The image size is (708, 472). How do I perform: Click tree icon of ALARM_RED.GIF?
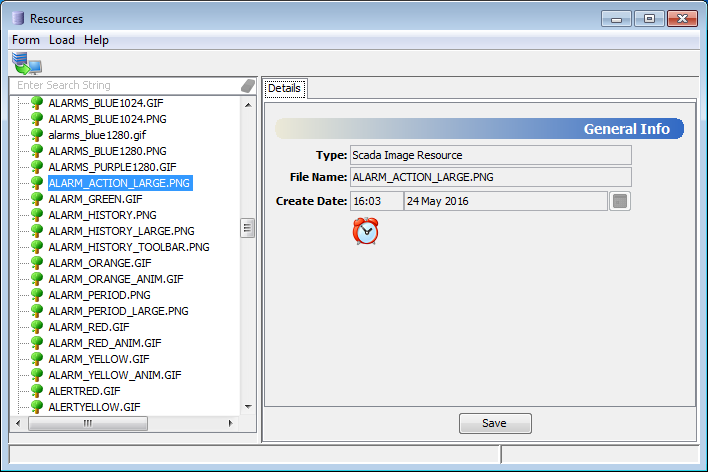point(37,327)
